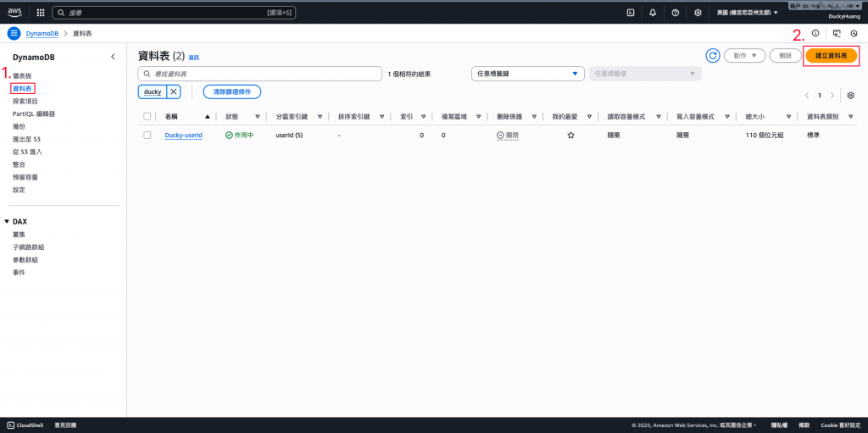The image size is (868, 433).
Task: Open DAX 叢集 in the sidebar
Action: coord(19,234)
